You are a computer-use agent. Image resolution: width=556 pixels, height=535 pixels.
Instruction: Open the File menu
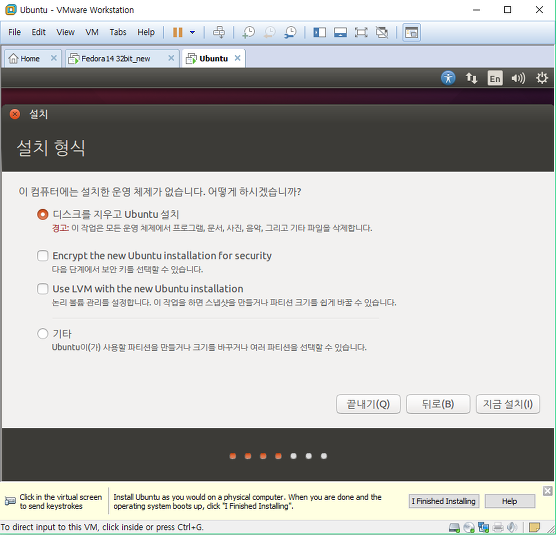point(15,32)
